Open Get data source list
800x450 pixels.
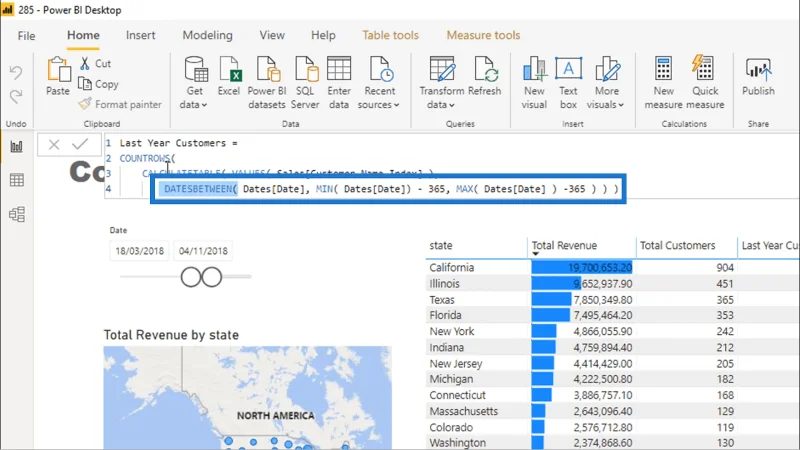pyautogui.click(x=194, y=83)
